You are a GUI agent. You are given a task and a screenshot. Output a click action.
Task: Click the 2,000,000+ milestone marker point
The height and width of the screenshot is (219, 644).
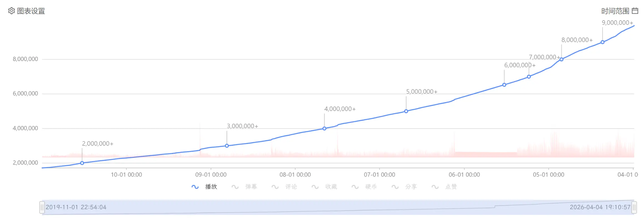[x=82, y=163]
